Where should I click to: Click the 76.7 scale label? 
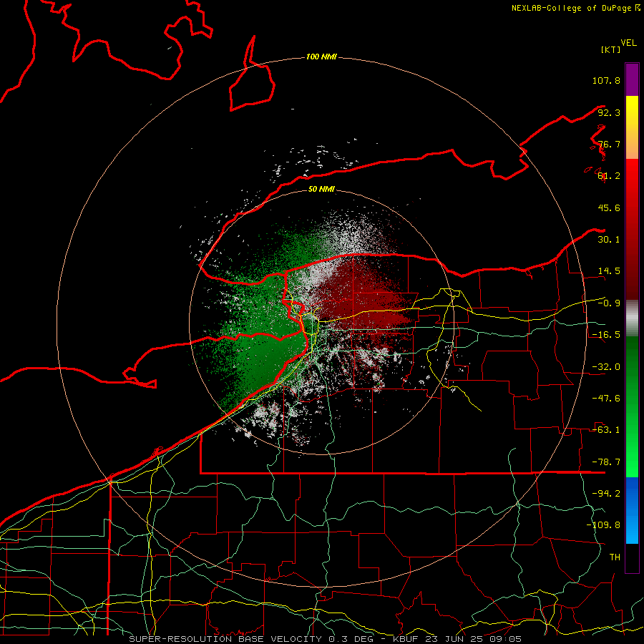pos(609,144)
